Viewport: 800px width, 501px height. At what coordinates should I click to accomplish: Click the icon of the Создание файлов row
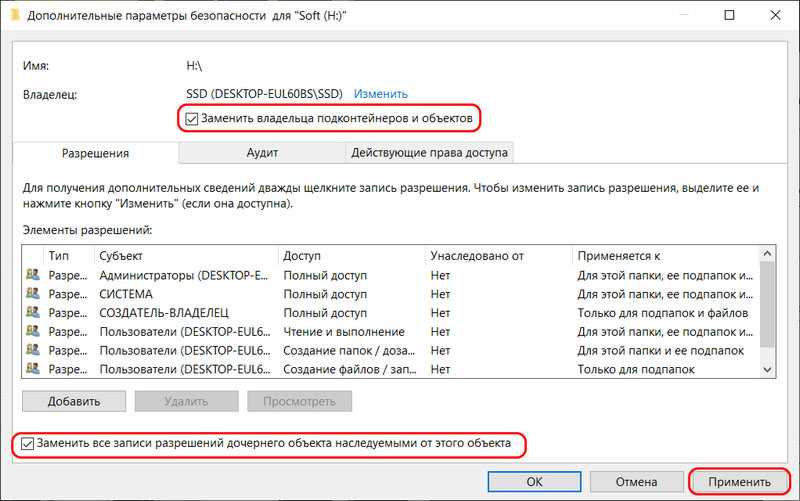[33, 370]
